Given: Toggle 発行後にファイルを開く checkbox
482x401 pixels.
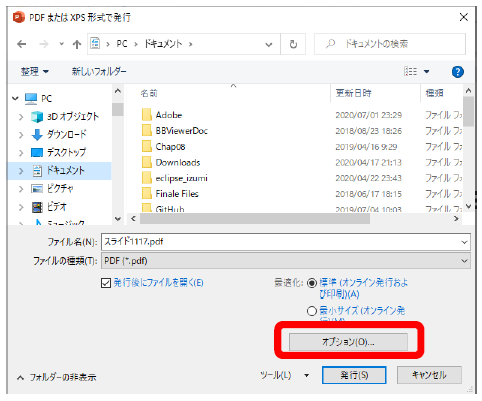Looking at the screenshot, I should pos(106,283).
